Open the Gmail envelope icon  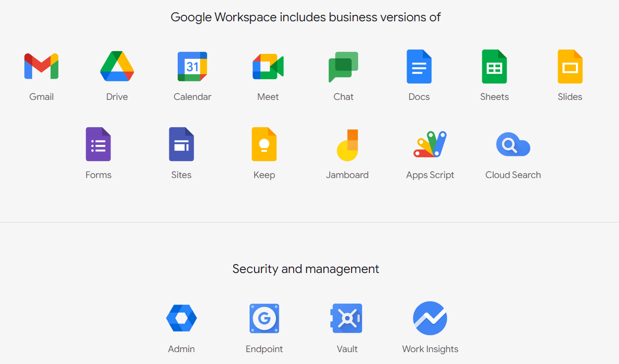point(42,66)
